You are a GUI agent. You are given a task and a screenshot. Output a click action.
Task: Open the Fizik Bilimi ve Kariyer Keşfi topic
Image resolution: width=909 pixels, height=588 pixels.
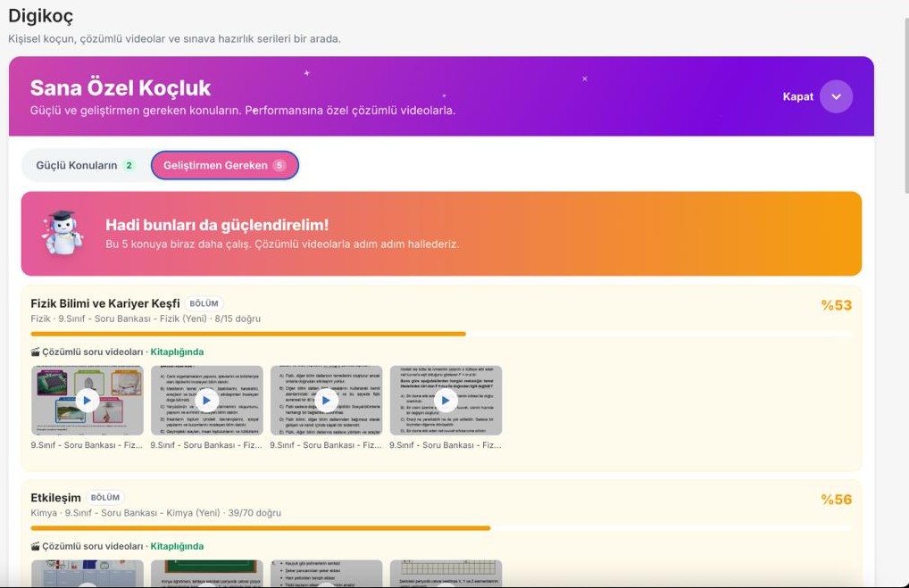click(x=105, y=303)
